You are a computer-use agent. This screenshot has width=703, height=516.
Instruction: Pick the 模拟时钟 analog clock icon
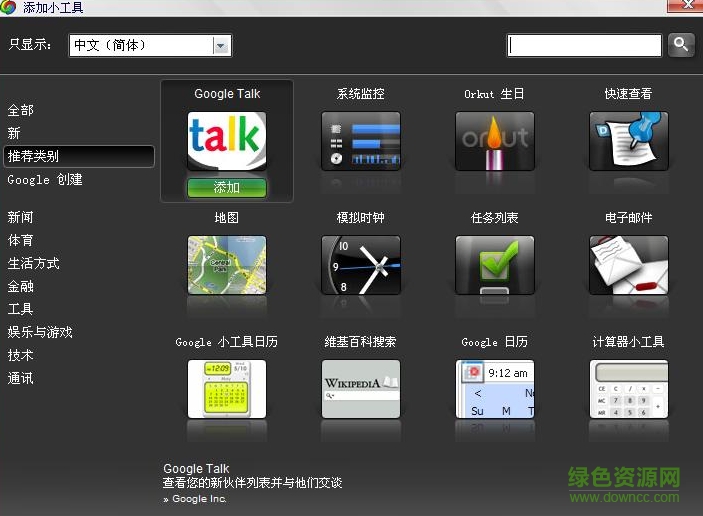click(360, 265)
